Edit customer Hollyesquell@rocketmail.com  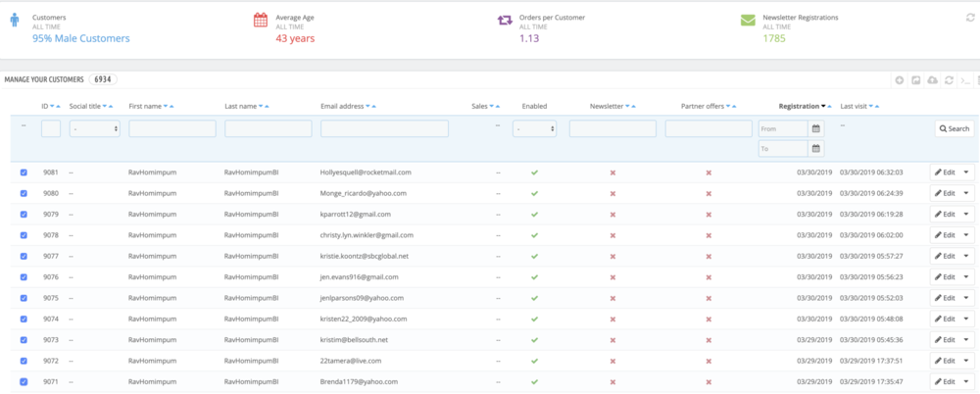(x=945, y=172)
